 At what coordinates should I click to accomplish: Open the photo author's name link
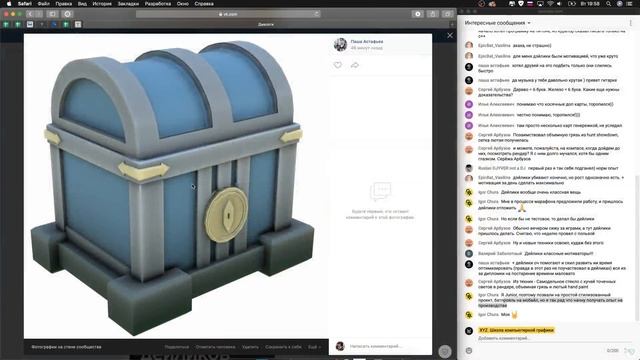click(367, 42)
